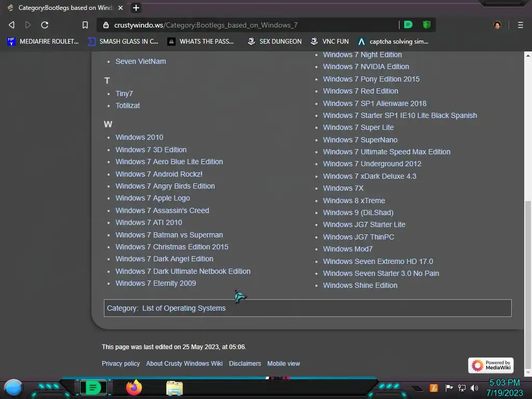The image size is (532, 399).
Task: Open Windows 7 xDark Deluxe 4.3 link
Action: click(369, 177)
